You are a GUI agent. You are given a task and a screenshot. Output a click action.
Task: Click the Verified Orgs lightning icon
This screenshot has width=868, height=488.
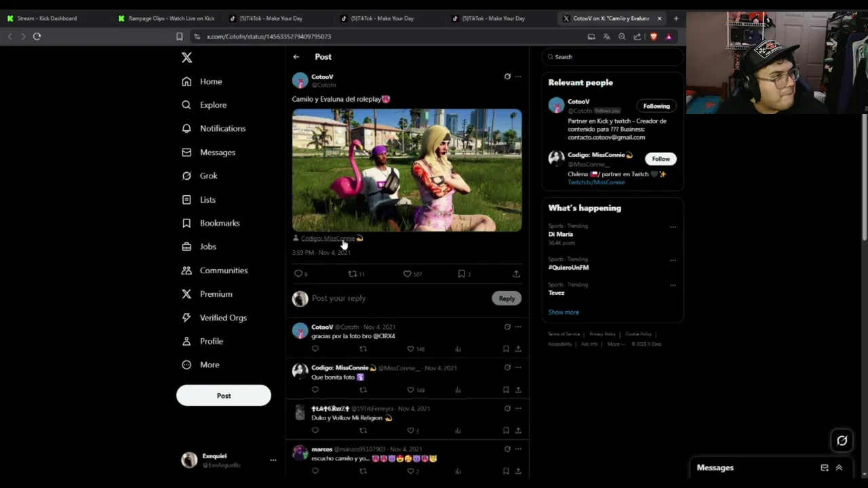pyautogui.click(x=186, y=317)
